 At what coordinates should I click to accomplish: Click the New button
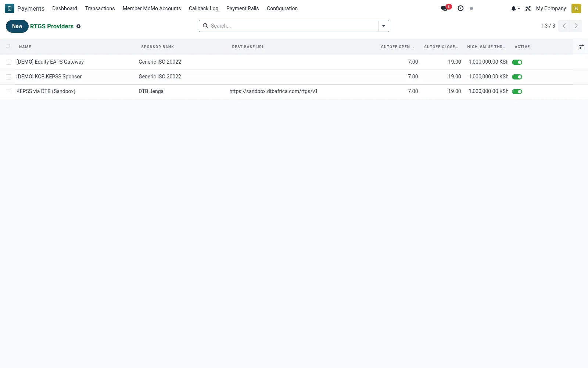[x=17, y=26]
